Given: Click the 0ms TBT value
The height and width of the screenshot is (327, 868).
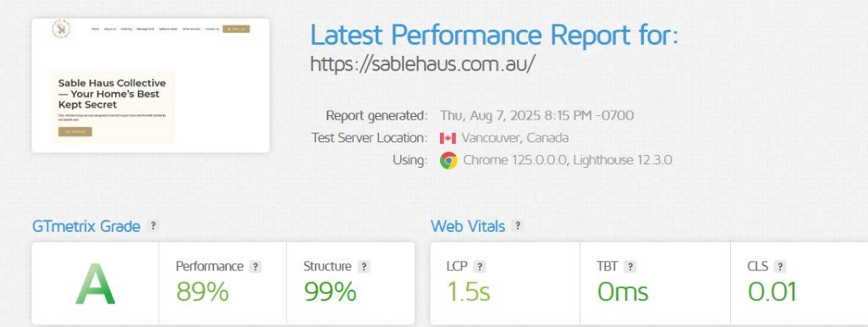Looking at the screenshot, I should point(623,291).
